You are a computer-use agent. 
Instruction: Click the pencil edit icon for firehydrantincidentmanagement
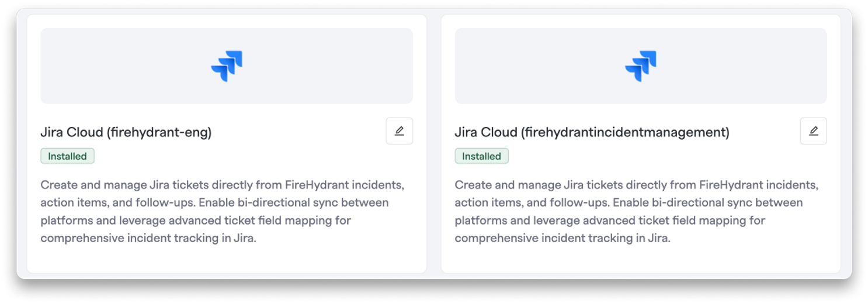click(814, 131)
